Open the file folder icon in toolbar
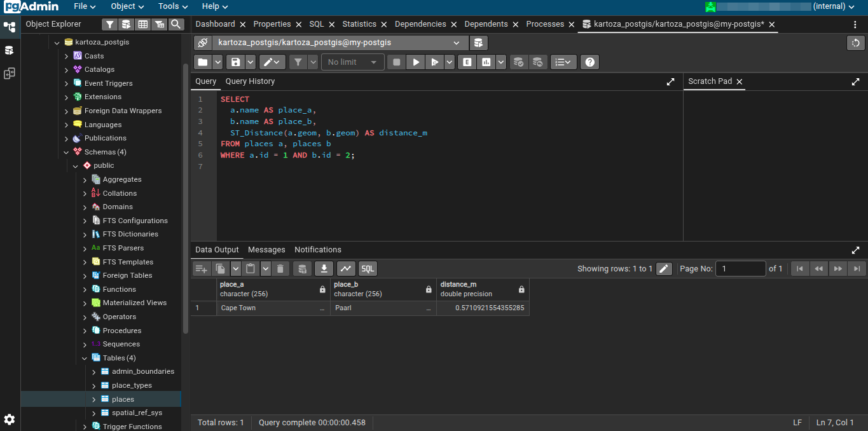The height and width of the screenshot is (431, 868). pos(203,62)
